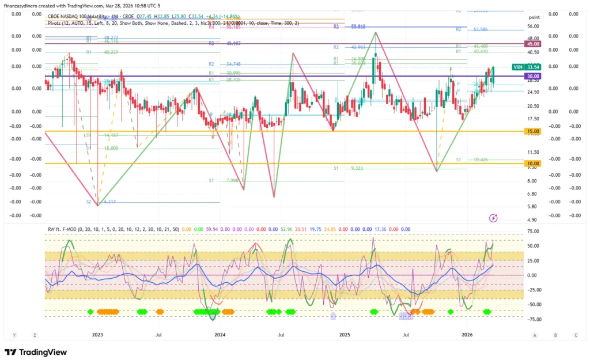Select the 45.00 price level label
The width and height of the screenshot is (590, 364).
[532, 44]
